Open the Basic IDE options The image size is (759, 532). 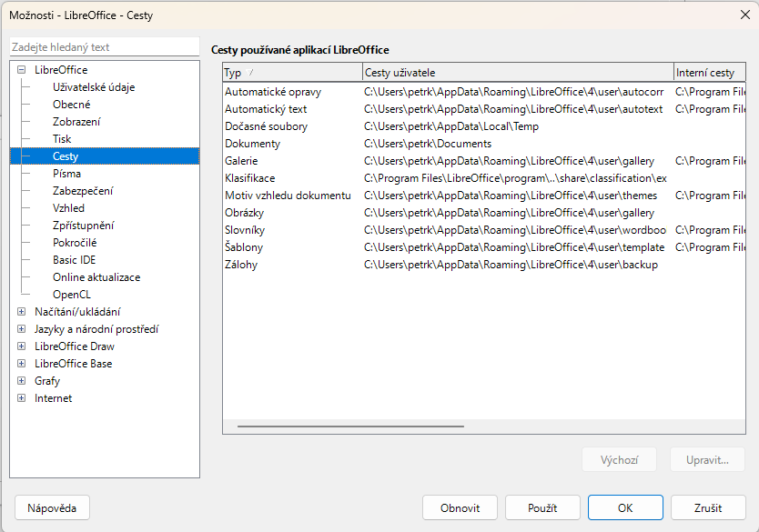74,260
